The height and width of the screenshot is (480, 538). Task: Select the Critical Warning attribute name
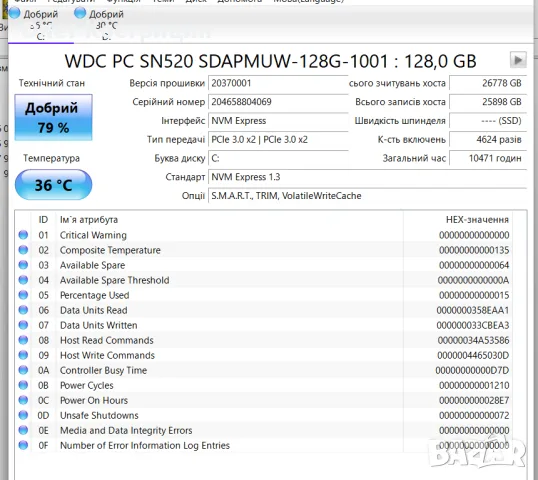(93, 235)
